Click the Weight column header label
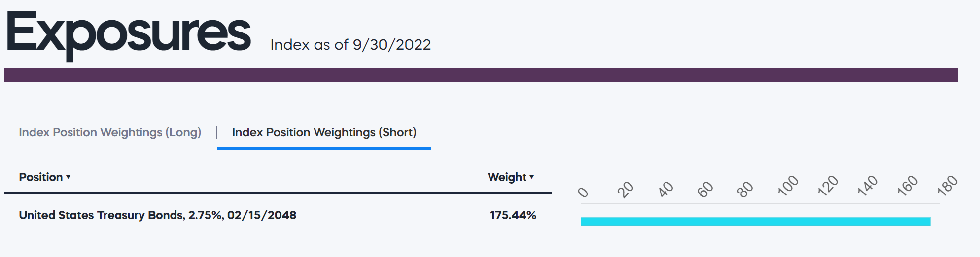This screenshot has width=980, height=257. point(507,177)
